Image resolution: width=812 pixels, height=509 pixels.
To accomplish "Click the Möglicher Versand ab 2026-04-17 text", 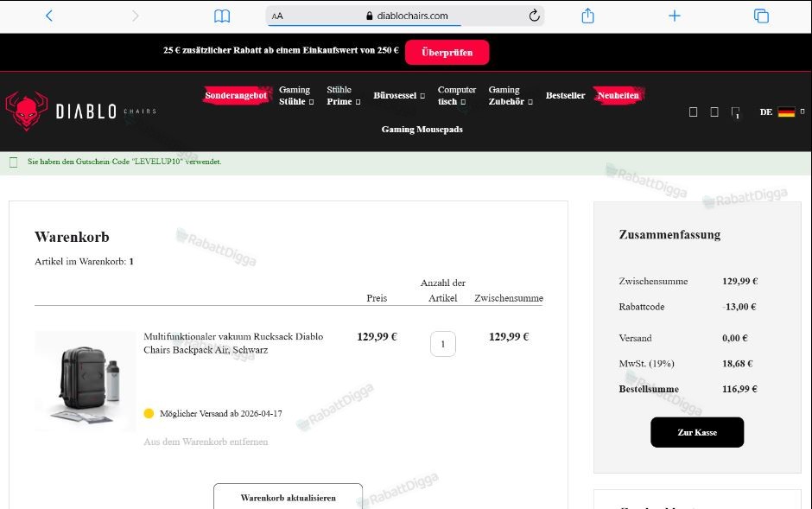I will (221, 414).
